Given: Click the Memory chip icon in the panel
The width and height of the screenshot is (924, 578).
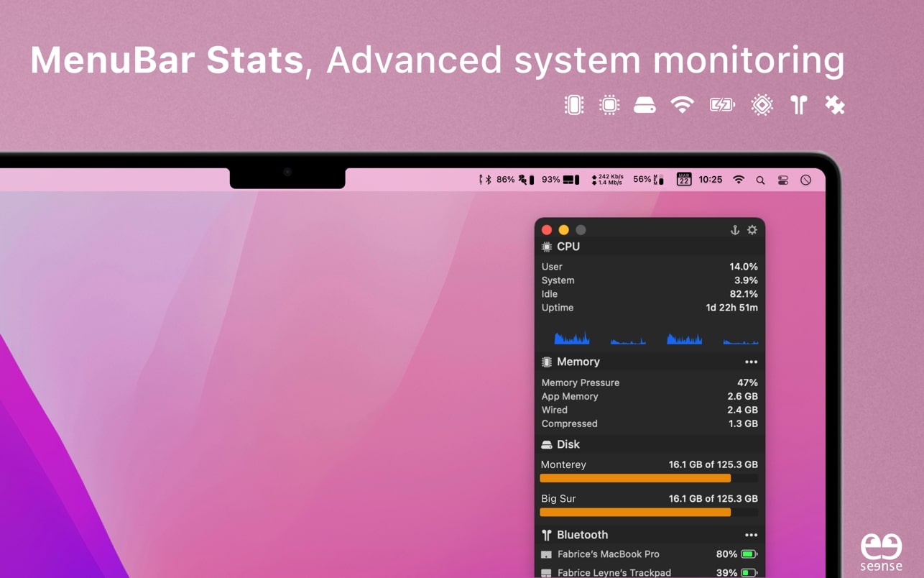Looking at the screenshot, I should pos(546,362).
